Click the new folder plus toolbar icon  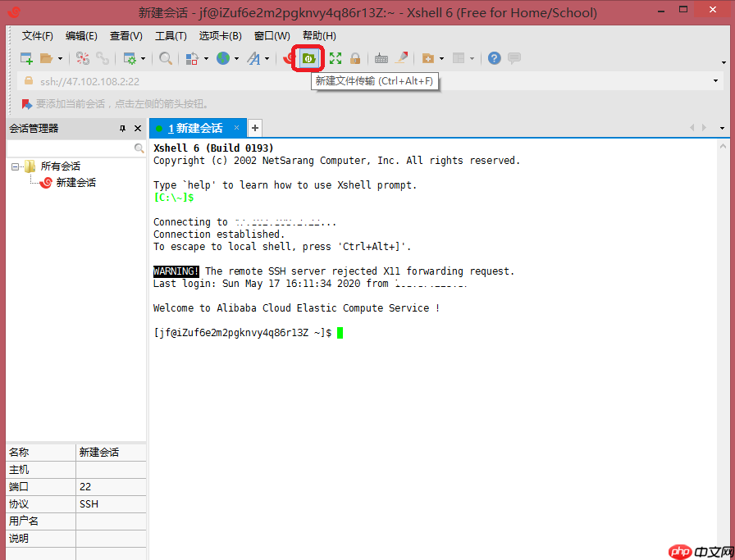point(427,58)
